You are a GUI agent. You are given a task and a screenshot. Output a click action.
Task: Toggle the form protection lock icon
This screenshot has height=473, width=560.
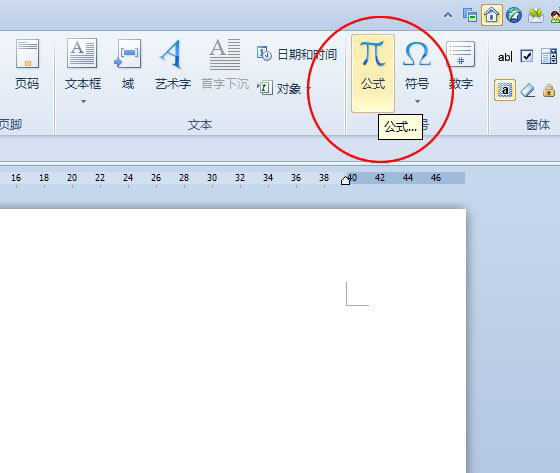(549, 90)
